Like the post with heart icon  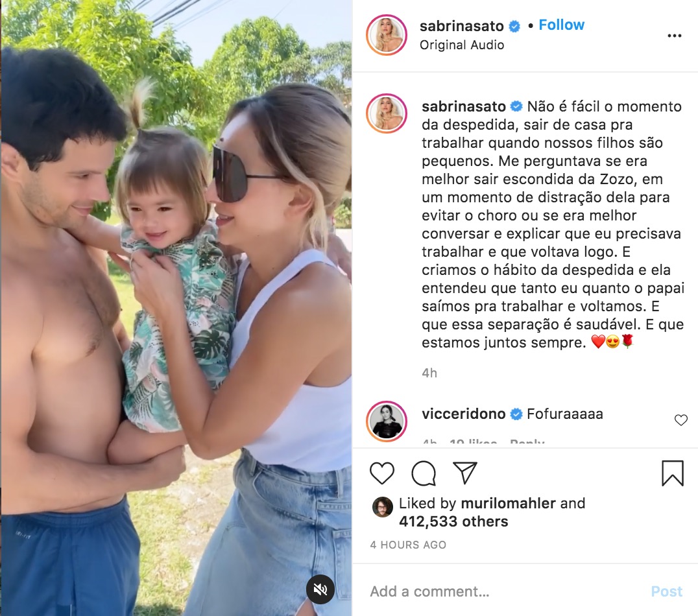[382, 473]
